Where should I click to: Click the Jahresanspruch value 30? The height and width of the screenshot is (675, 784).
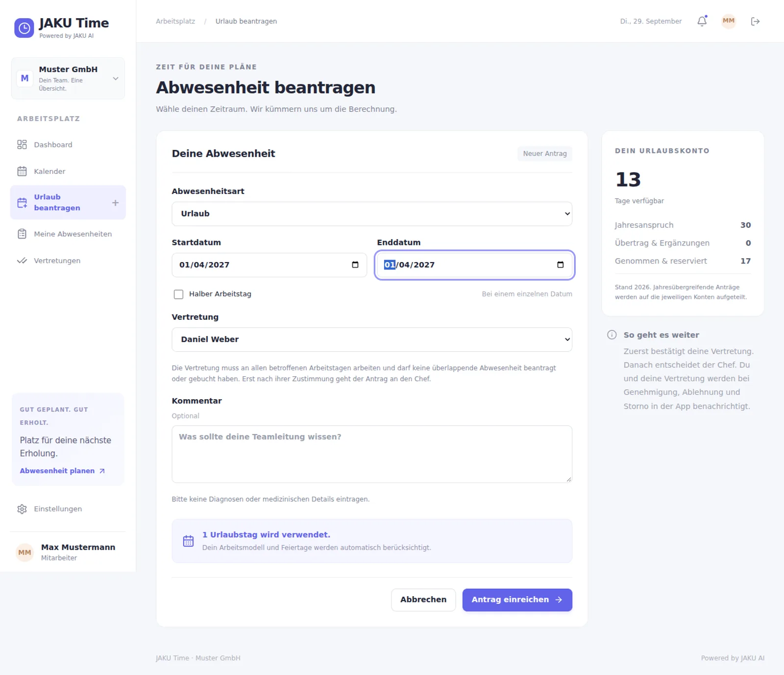coord(745,225)
